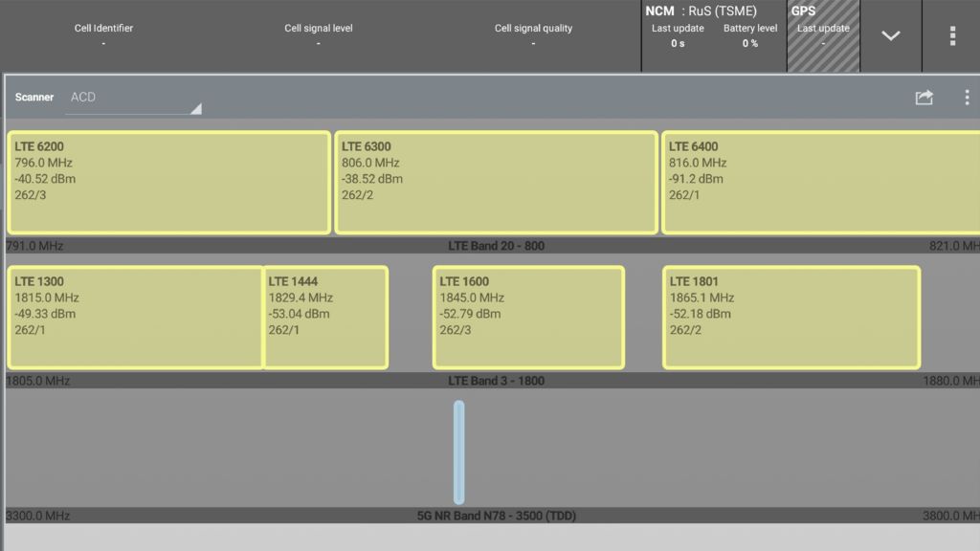
Task: Open the share/export icon in the Scanner toolbar
Action: (x=924, y=97)
